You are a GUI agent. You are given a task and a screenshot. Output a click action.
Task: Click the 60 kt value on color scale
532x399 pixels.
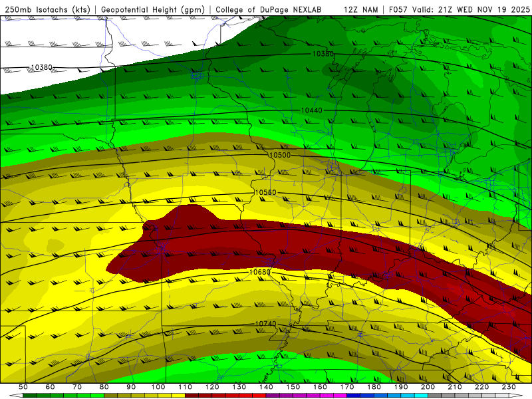click(x=50, y=387)
